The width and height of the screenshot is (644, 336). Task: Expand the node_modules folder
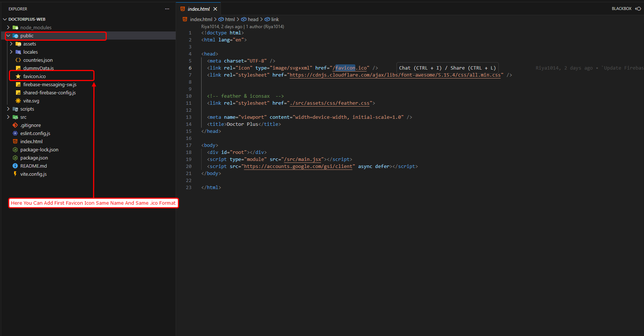pos(8,27)
